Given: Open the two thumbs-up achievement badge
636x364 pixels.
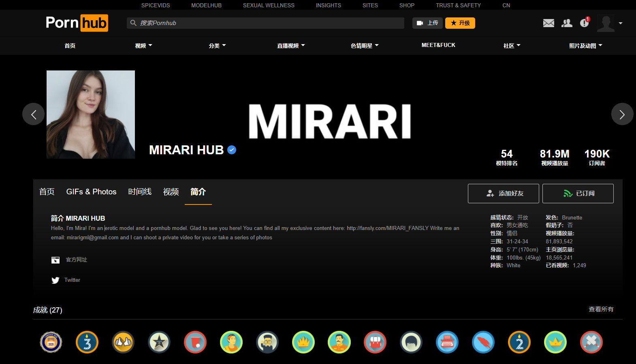Looking at the screenshot, I should [123, 342].
